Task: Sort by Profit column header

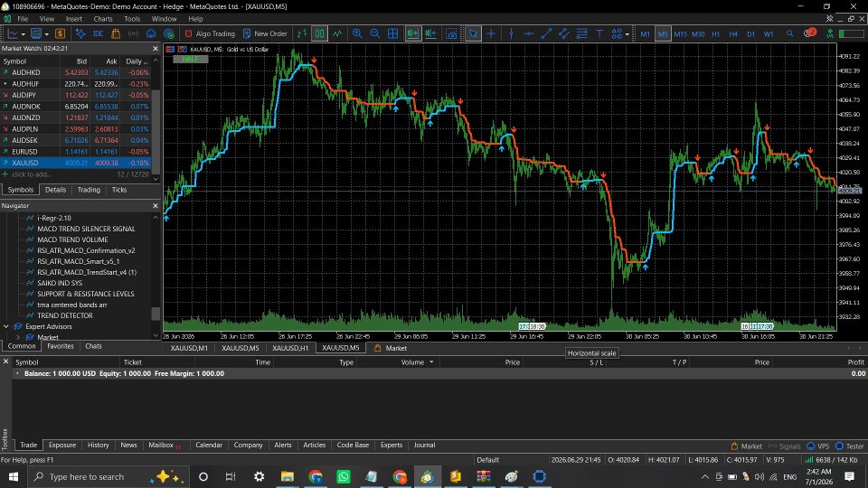Action: [855, 362]
